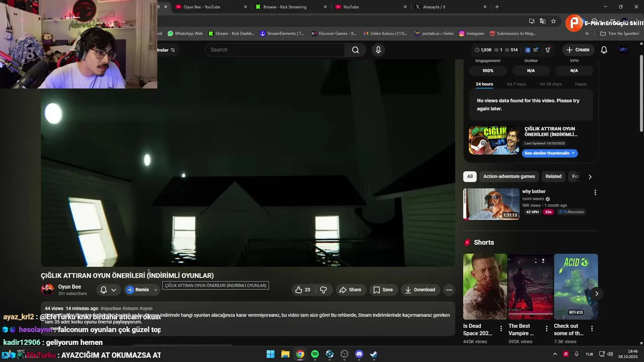Expand notification options chevron beside bell
Viewport: 644px width, 362px height.
tap(114, 290)
